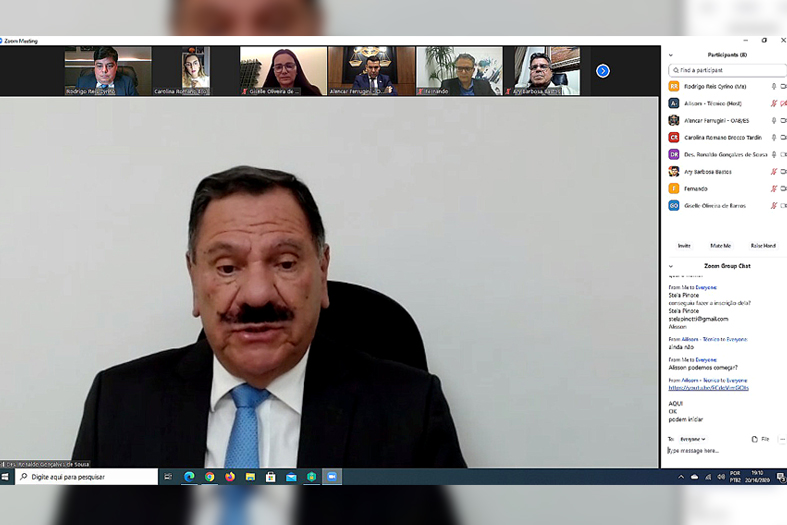787x525 pixels.
Task: Click the Zoom Meeting title bar icon
Action: click(x=1, y=41)
